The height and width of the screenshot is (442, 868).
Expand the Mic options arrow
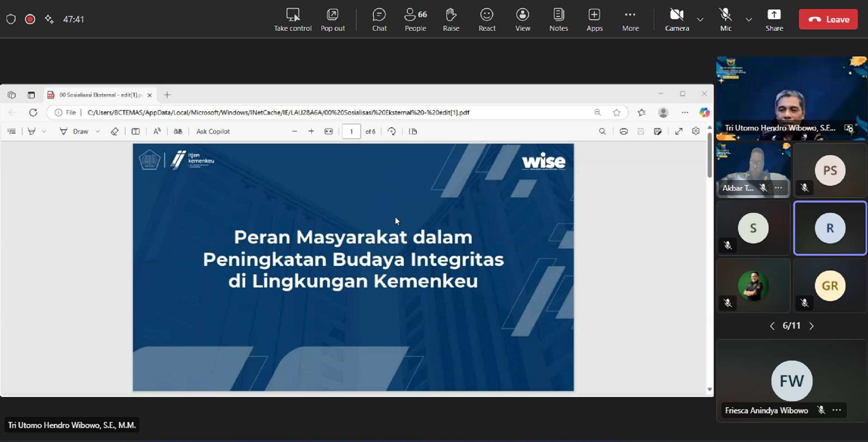pos(749,19)
